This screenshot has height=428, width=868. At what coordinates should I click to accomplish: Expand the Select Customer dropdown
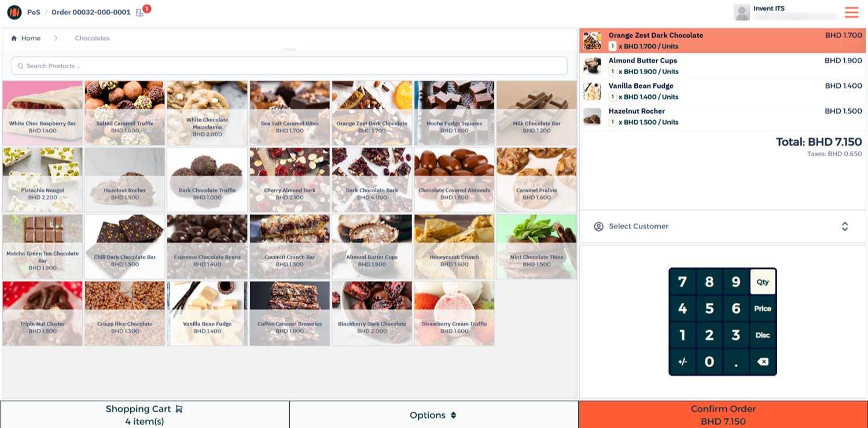point(723,226)
